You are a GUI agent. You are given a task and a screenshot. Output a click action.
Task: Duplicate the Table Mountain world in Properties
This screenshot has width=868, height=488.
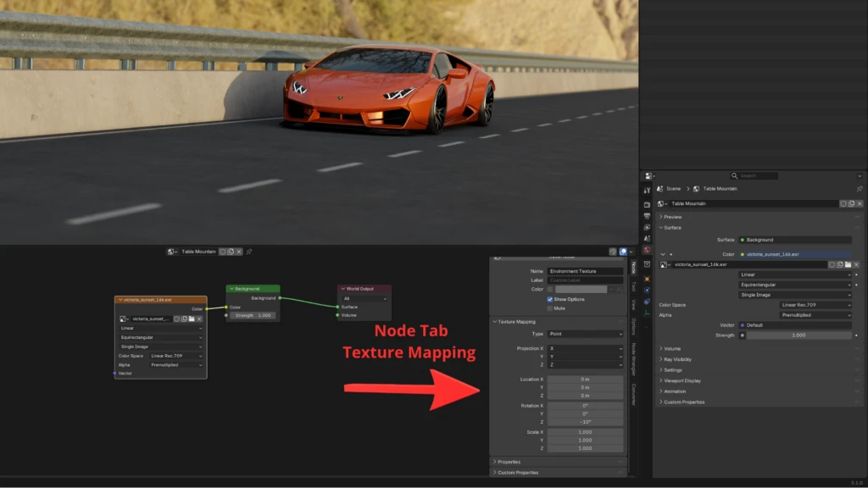point(851,203)
